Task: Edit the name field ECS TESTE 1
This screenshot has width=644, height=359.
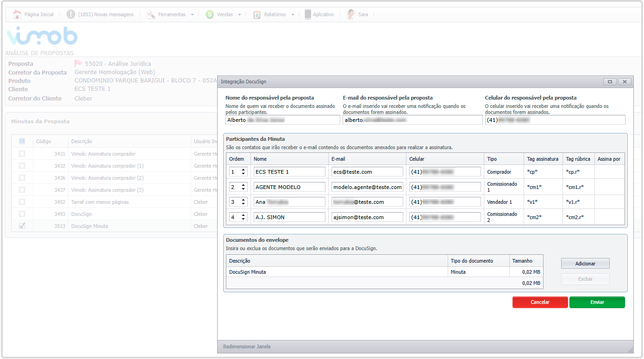Action: click(x=289, y=172)
